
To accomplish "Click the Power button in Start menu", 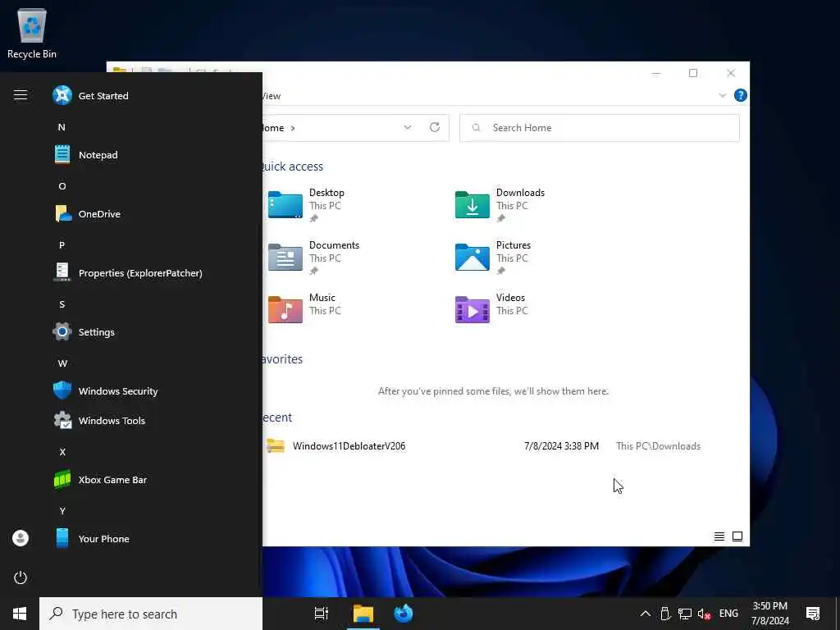I will pyautogui.click(x=21, y=577).
